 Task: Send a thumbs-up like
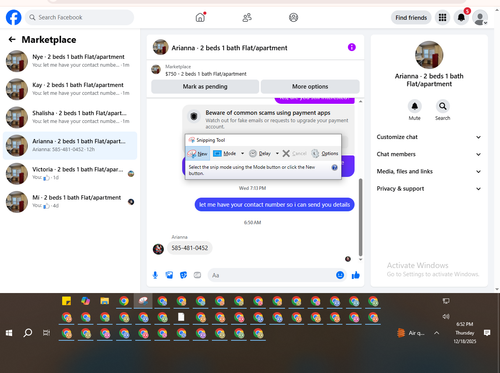pos(356,275)
